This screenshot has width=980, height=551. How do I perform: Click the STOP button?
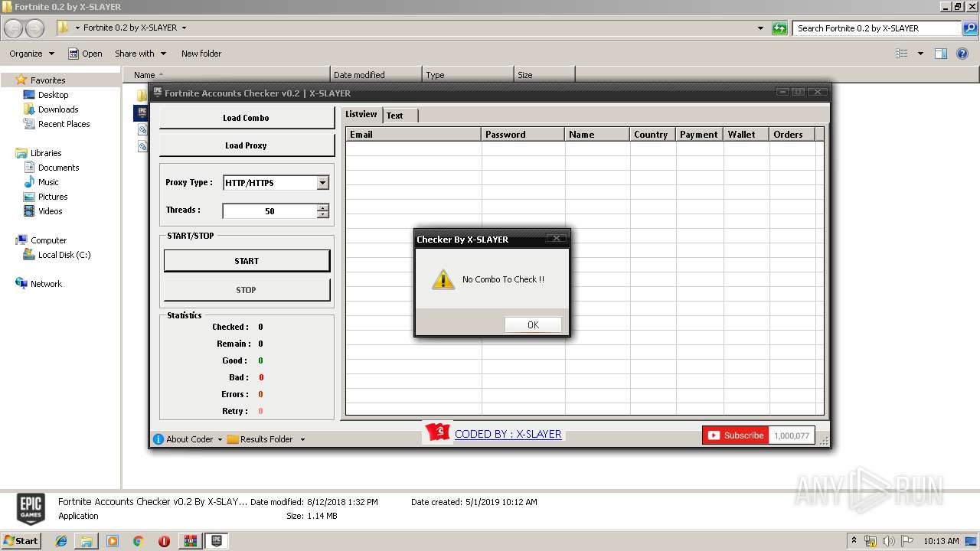(247, 290)
